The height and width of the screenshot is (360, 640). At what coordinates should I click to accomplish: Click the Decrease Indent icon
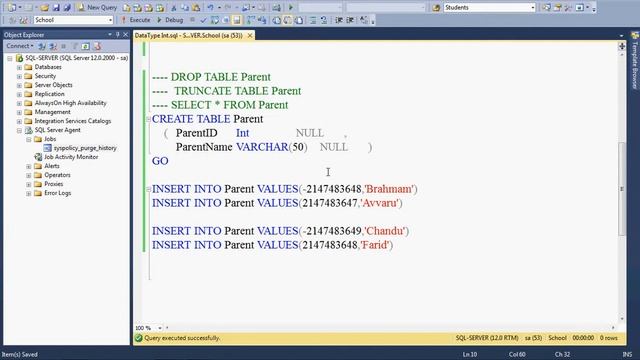tap(339, 20)
